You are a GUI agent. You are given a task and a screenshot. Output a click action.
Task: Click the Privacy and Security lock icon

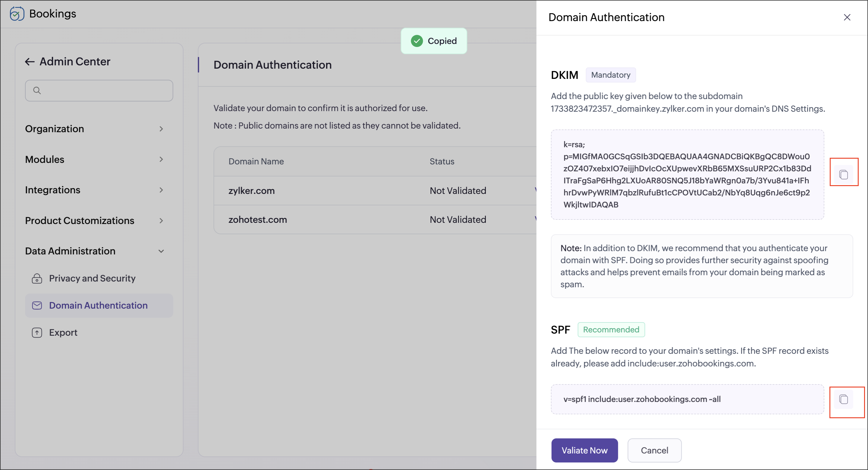coord(37,279)
